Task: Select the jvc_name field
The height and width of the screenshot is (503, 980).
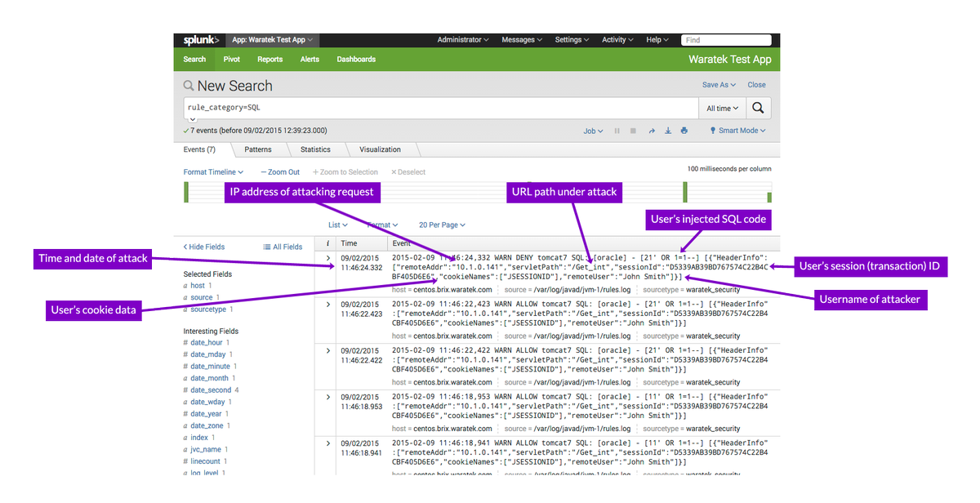Action: click(x=206, y=449)
